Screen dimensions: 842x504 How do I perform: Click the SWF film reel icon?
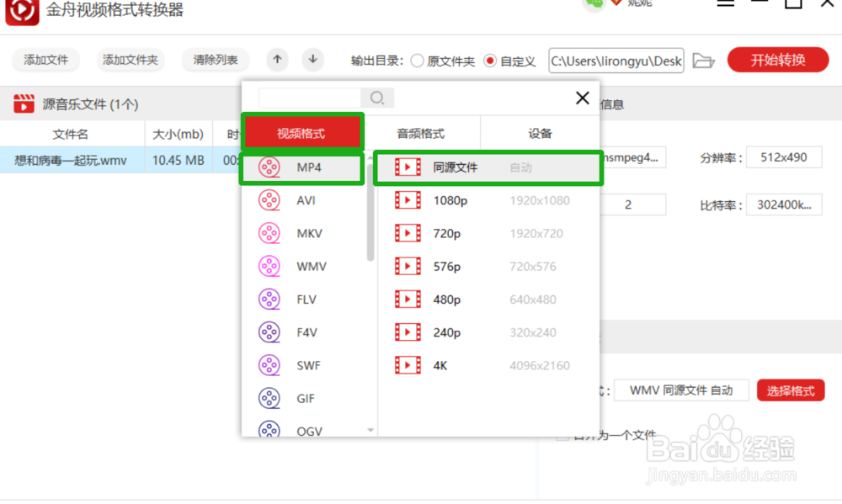point(269,365)
